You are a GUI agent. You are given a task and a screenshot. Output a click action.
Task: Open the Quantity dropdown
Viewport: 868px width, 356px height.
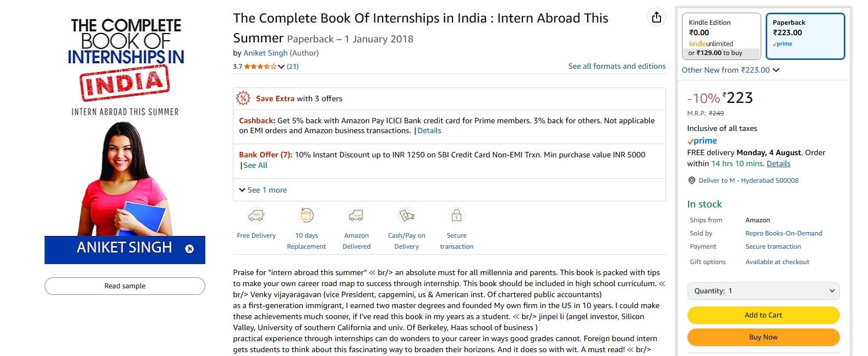click(763, 291)
